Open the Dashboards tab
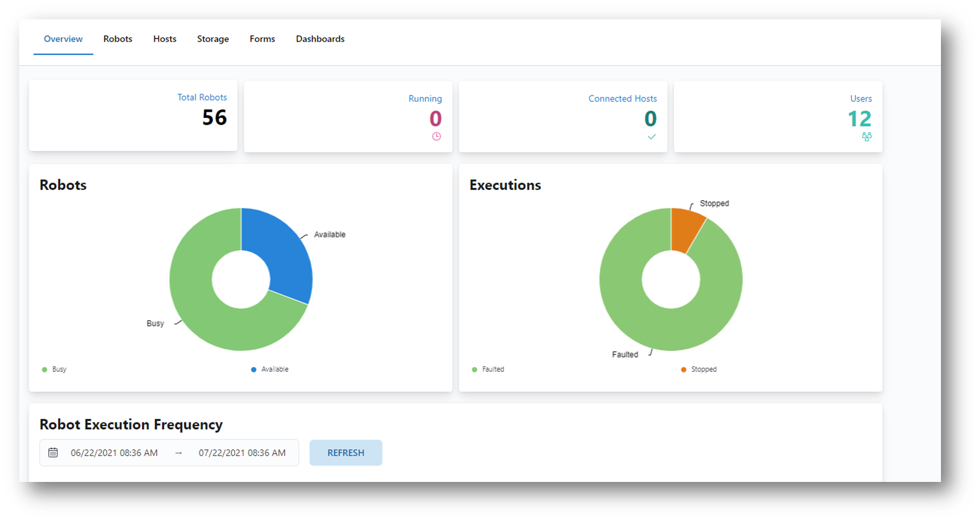Image resolution: width=980 pixels, height=521 pixels. click(x=320, y=39)
